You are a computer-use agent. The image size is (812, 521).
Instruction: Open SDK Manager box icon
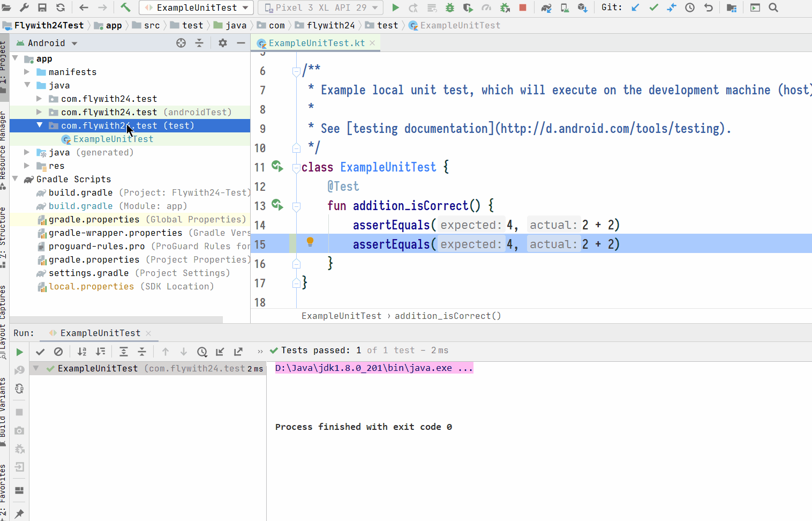pyautogui.click(x=583, y=8)
